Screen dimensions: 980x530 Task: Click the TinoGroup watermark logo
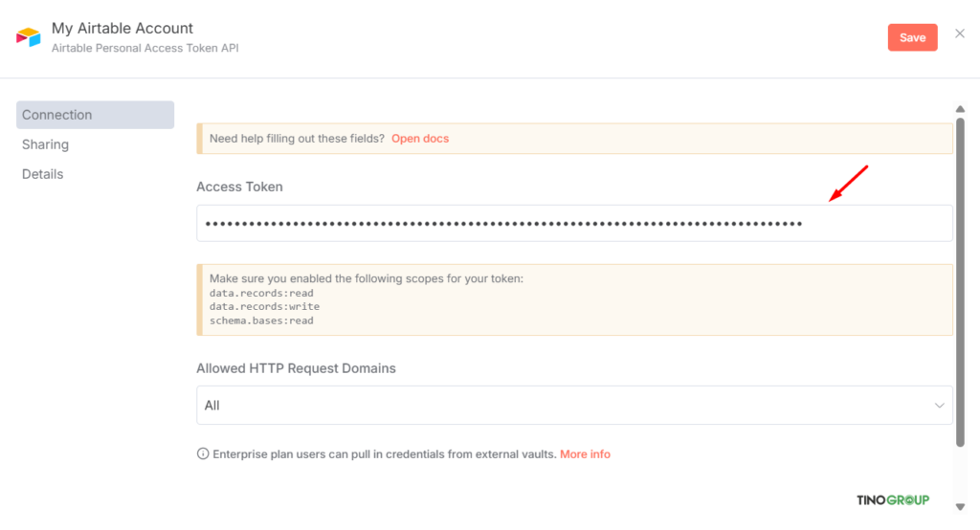(893, 501)
